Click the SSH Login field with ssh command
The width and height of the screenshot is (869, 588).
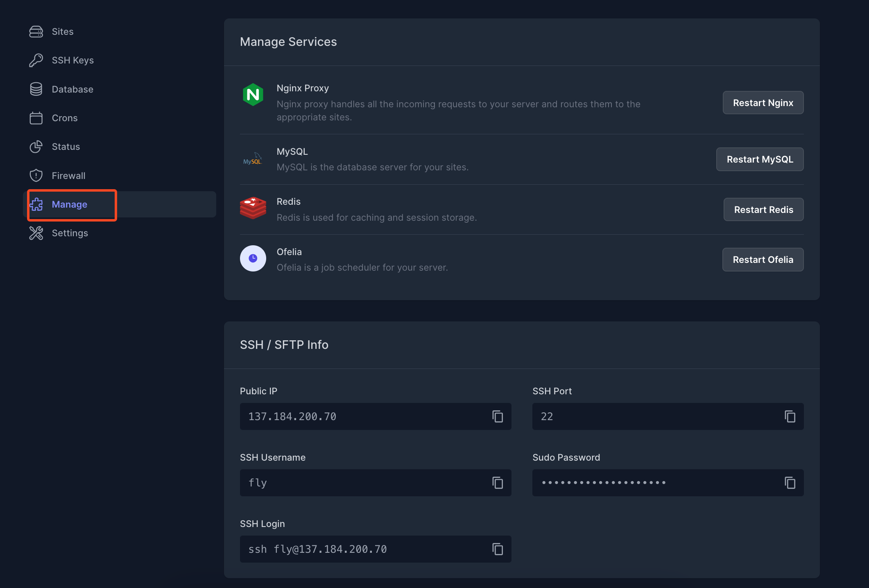(376, 549)
